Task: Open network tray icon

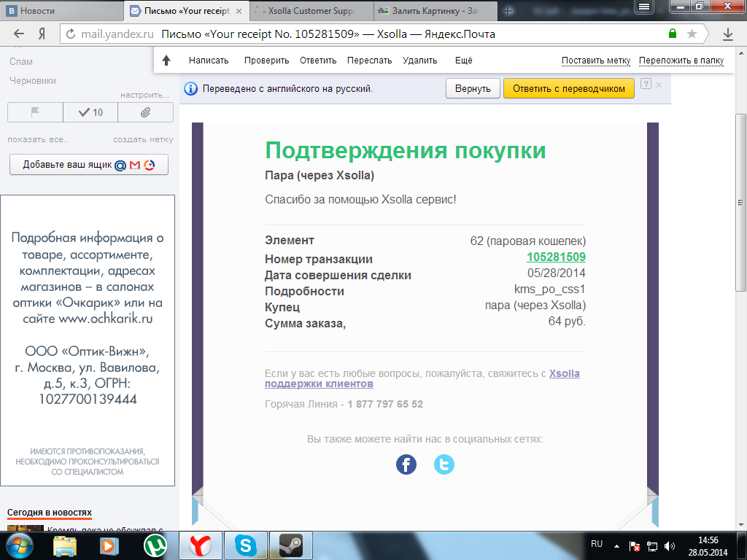Action: (652, 546)
